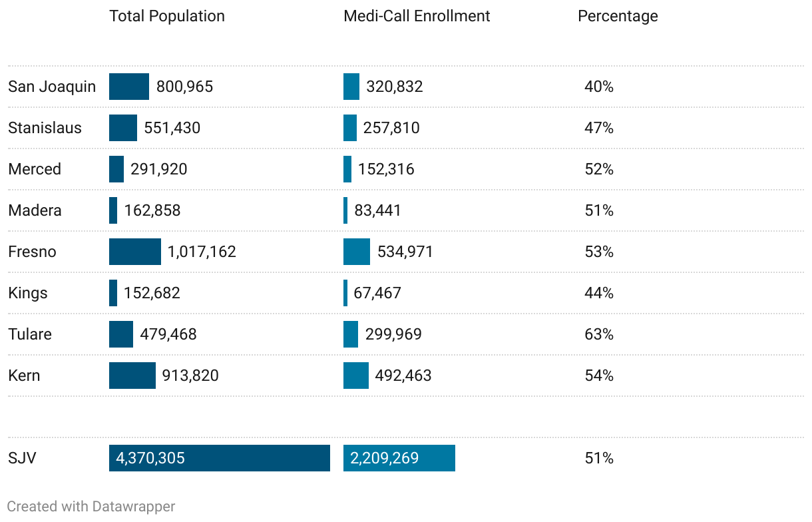Image resolution: width=812 pixels, height=522 pixels.
Task: Select the San Joaquin row label
Action: tap(52, 87)
